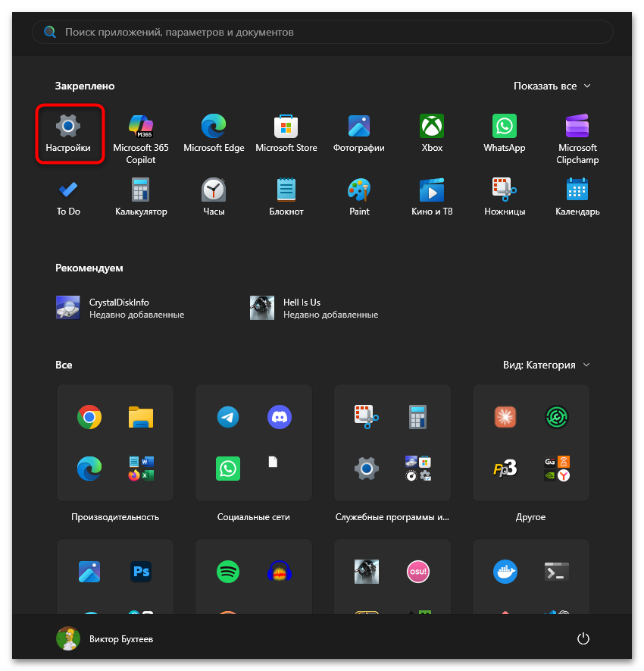Open Docker Desktop from the category grid
644x671 pixels.
point(505,571)
